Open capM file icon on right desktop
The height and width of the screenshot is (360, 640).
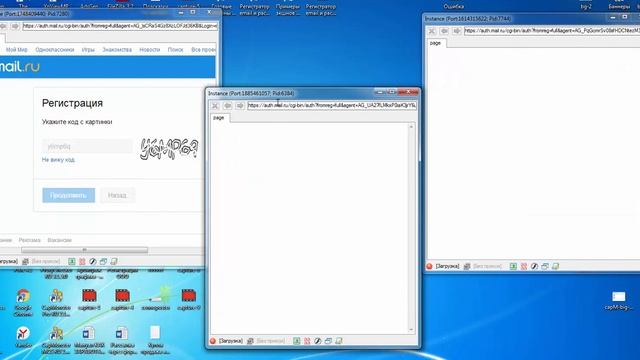pyautogui.click(x=619, y=300)
